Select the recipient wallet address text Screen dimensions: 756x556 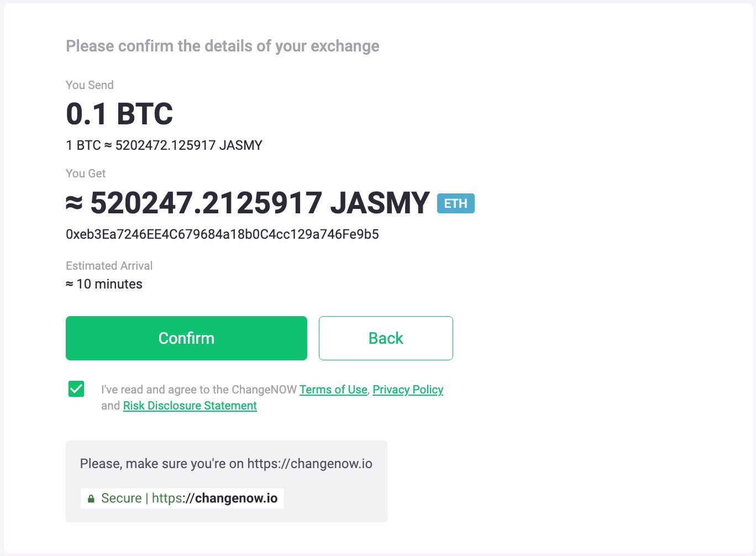[222, 234]
